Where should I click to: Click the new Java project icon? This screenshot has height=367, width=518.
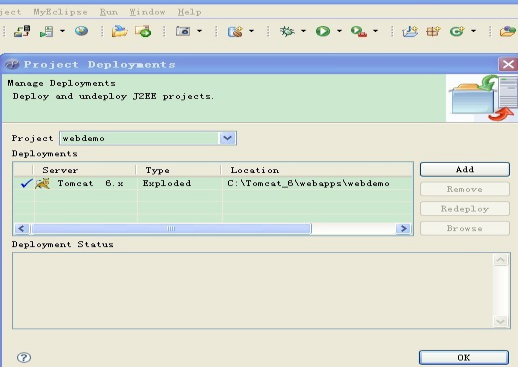pos(410,31)
